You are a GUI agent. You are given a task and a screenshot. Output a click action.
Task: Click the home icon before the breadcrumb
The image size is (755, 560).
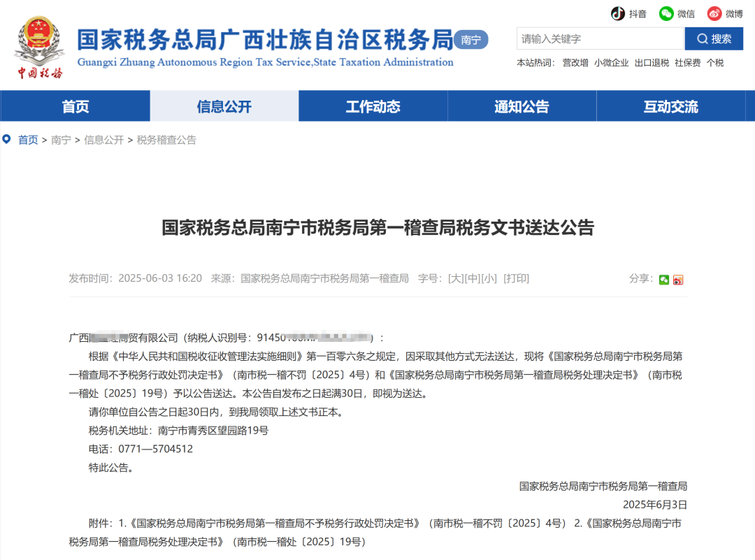point(7,139)
